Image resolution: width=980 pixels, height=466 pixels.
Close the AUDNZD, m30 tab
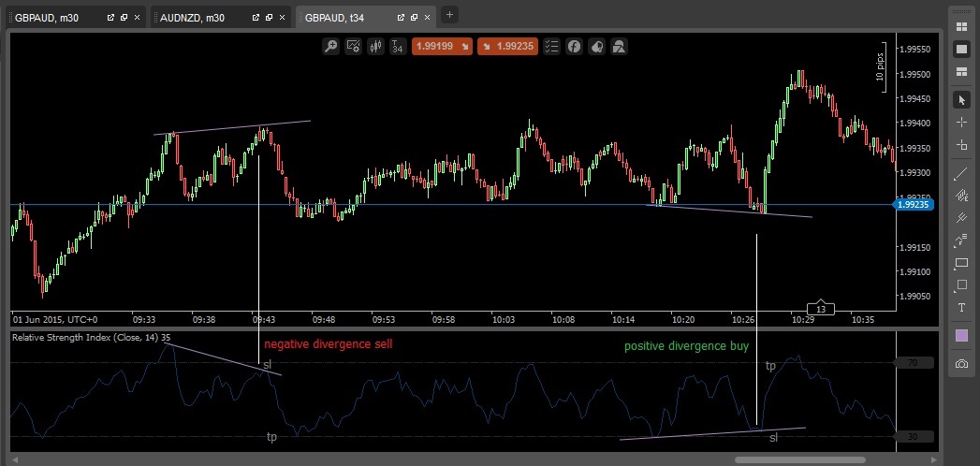click(x=282, y=18)
